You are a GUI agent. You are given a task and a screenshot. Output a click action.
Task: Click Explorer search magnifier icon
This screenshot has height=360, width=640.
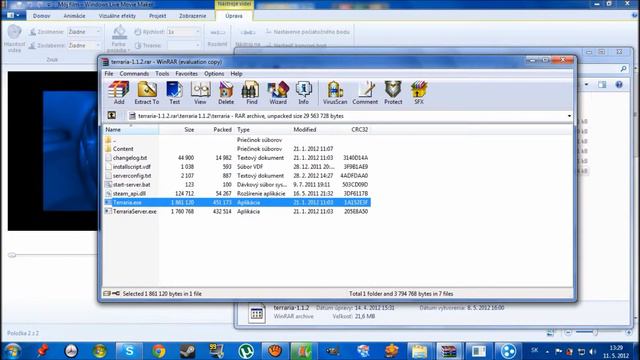(623, 69)
